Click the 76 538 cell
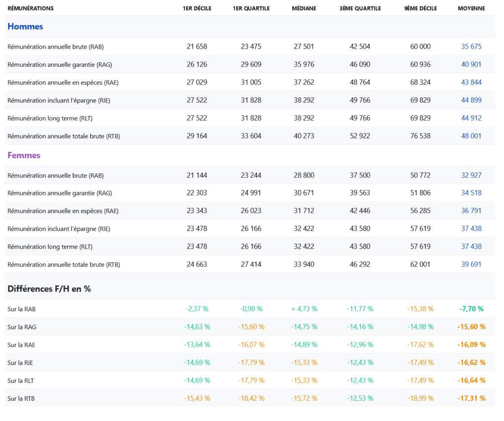 tap(420, 136)
